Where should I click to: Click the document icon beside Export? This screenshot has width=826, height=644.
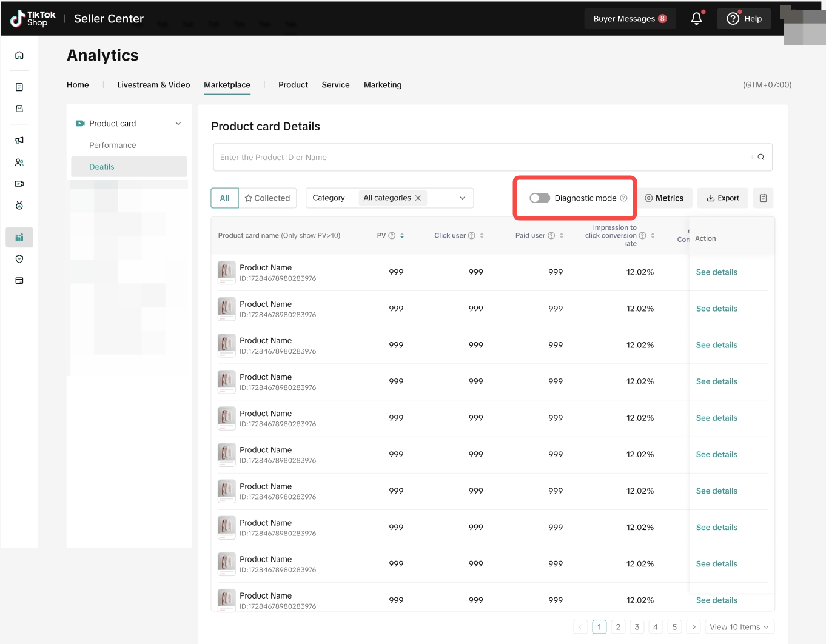click(763, 198)
